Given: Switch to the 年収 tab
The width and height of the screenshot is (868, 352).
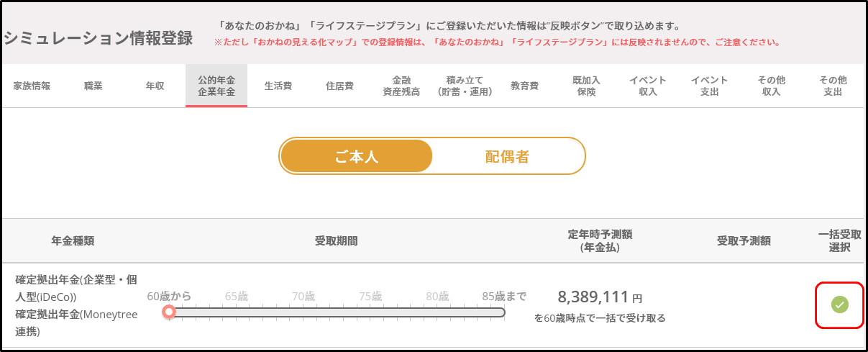Looking at the screenshot, I should coord(155,86).
